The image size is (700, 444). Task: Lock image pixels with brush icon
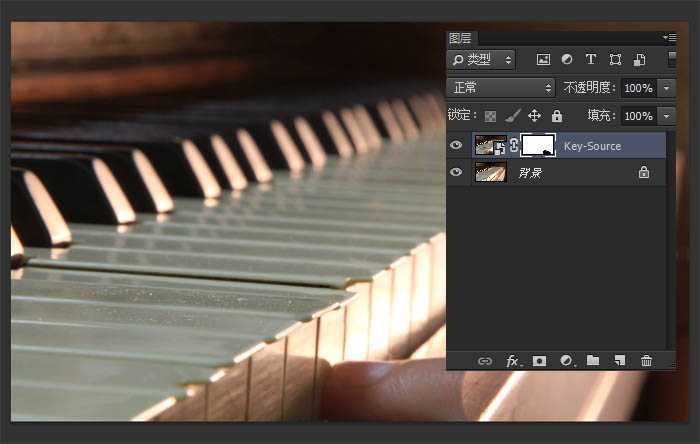(512, 116)
